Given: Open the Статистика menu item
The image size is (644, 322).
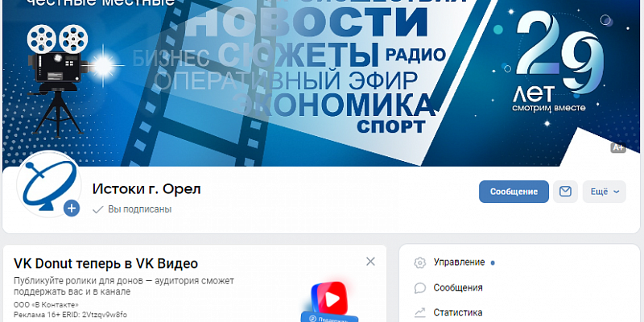Looking at the screenshot, I should tap(458, 312).
